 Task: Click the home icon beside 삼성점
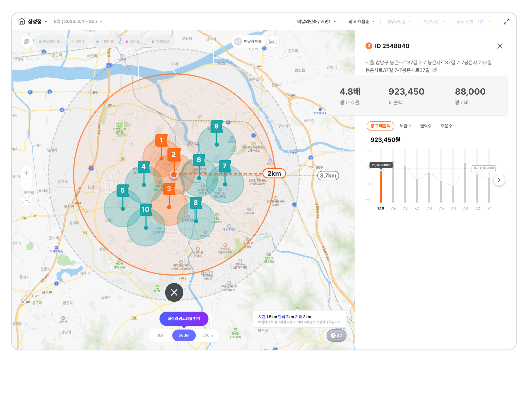pyautogui.click(x=22, y=21)
